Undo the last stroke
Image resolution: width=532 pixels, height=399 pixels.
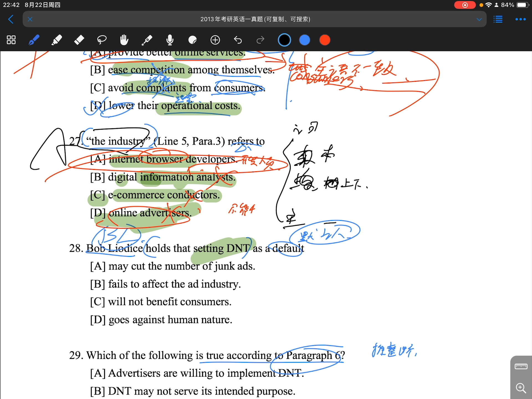pos(238,40)
